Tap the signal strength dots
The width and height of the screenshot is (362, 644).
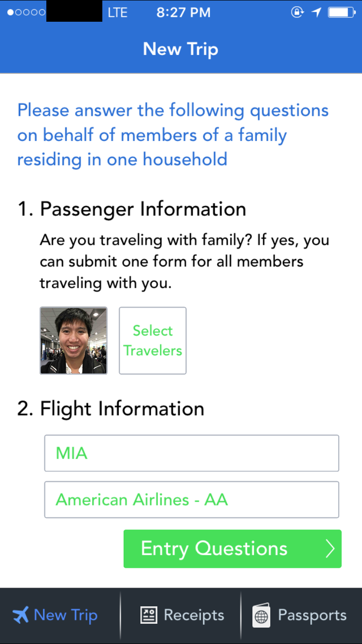coord(26,13)
